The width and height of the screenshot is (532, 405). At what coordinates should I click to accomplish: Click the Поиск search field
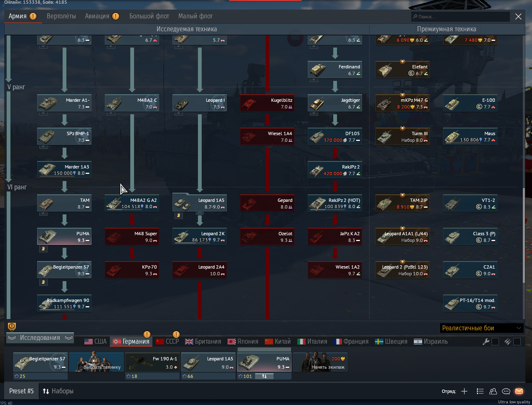tap(461, 17)
